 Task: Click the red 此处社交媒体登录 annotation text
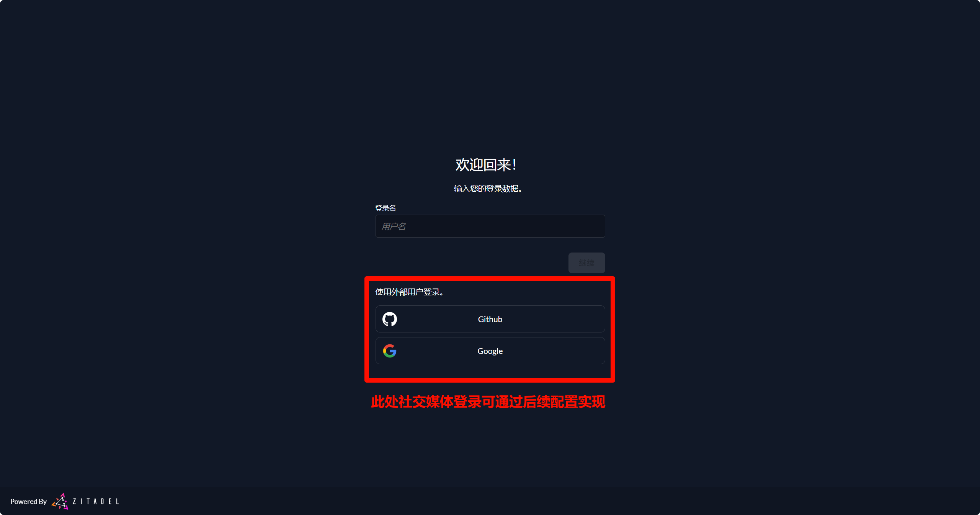click(488, 402)
